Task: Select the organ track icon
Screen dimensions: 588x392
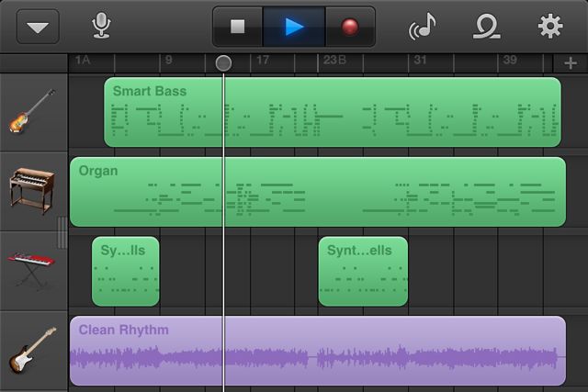Action: (32, 191)
